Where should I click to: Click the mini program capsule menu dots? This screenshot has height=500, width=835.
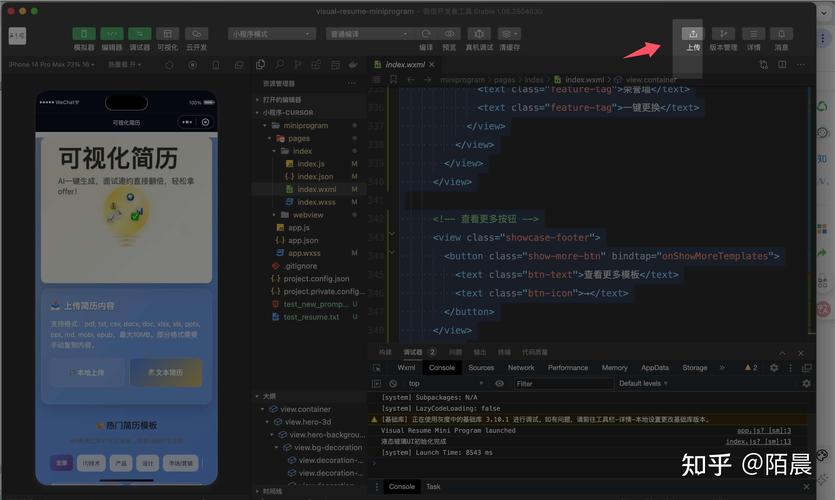pos(187,122)
